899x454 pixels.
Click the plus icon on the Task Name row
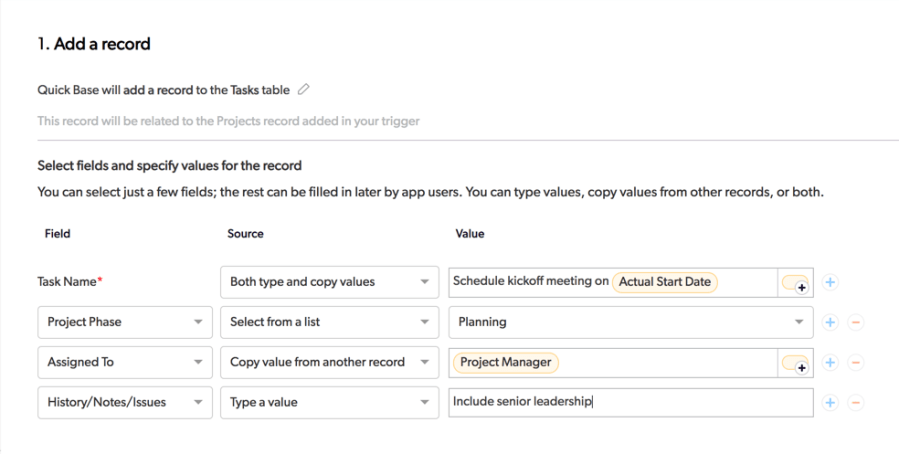click(x=830, y=282)
